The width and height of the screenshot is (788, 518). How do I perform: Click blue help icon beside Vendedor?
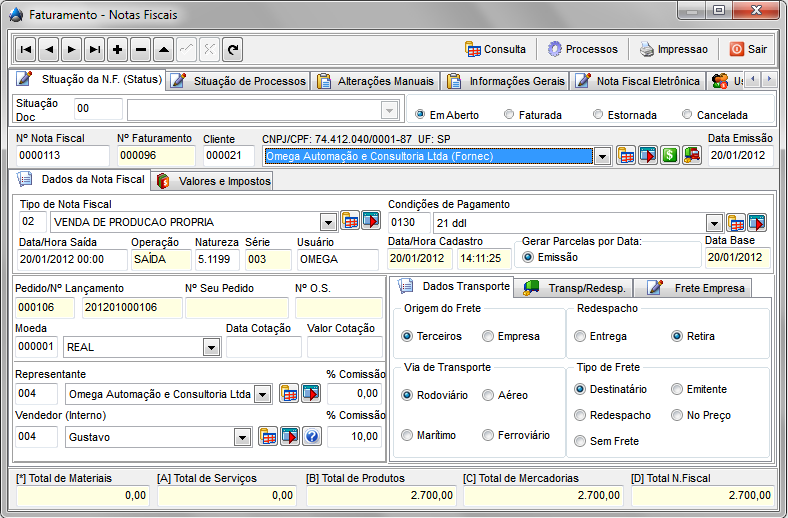(x=312, y=436)
